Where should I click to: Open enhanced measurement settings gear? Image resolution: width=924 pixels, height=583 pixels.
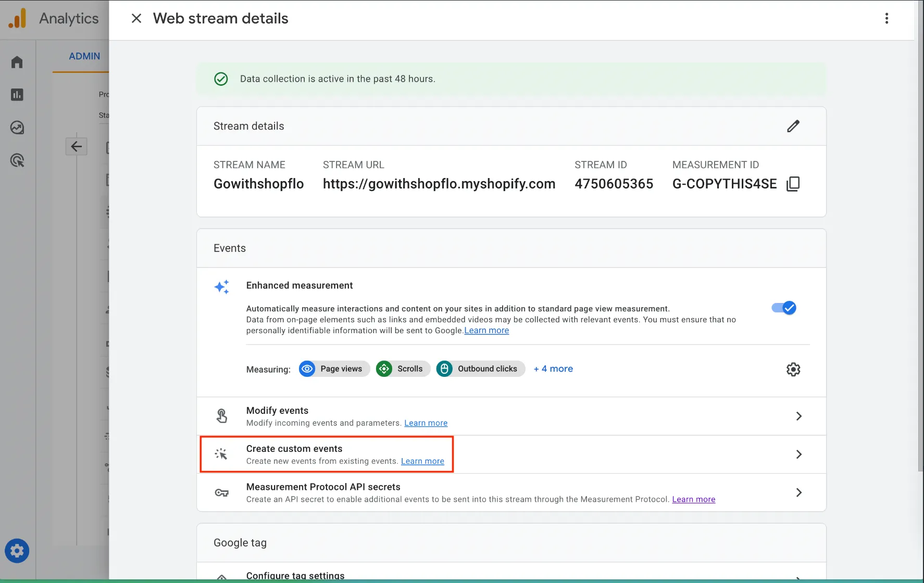(793, 370)
